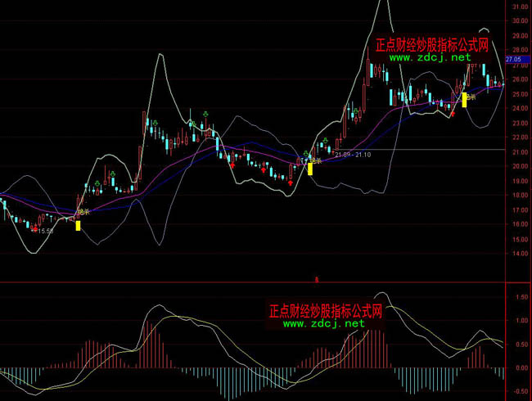Click the 21.00 label on the price axis
Screen dimensions: 532x401
coord(517,152)
